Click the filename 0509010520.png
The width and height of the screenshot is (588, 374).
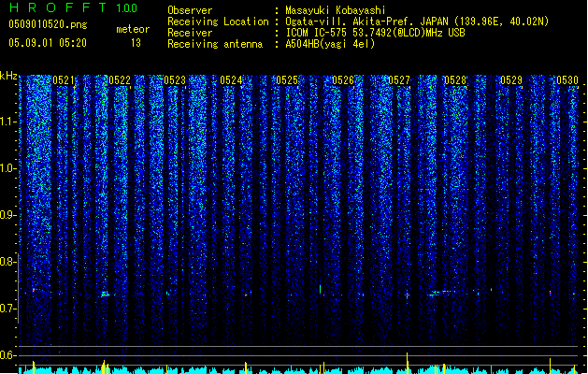coord(48,24)
